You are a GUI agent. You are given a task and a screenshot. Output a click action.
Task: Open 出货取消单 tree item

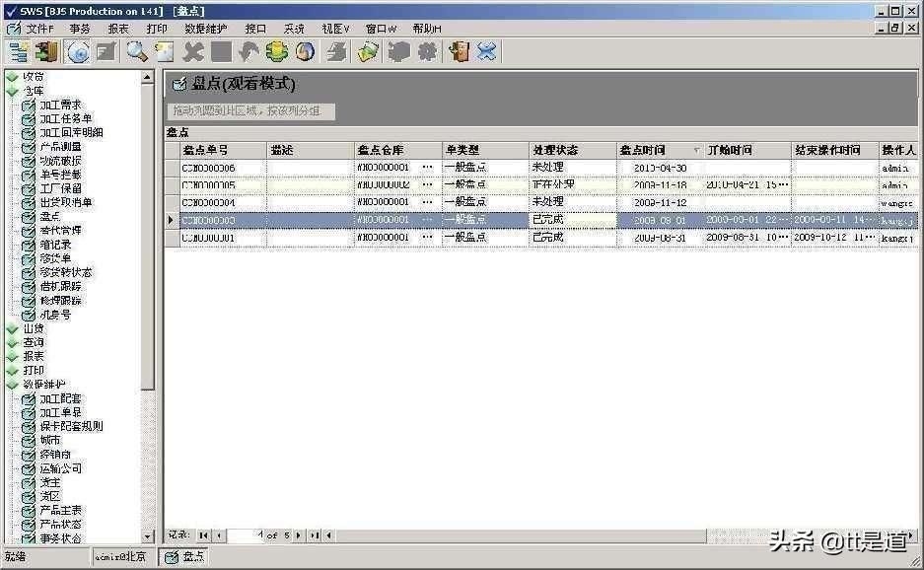(x=65, y=203)
